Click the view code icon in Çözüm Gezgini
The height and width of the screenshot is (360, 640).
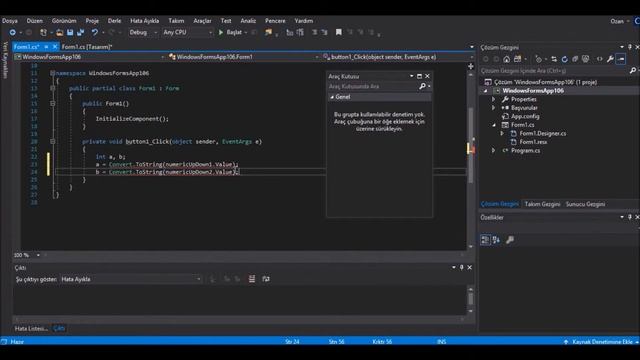pyautogui.click(x=600, y=59)
